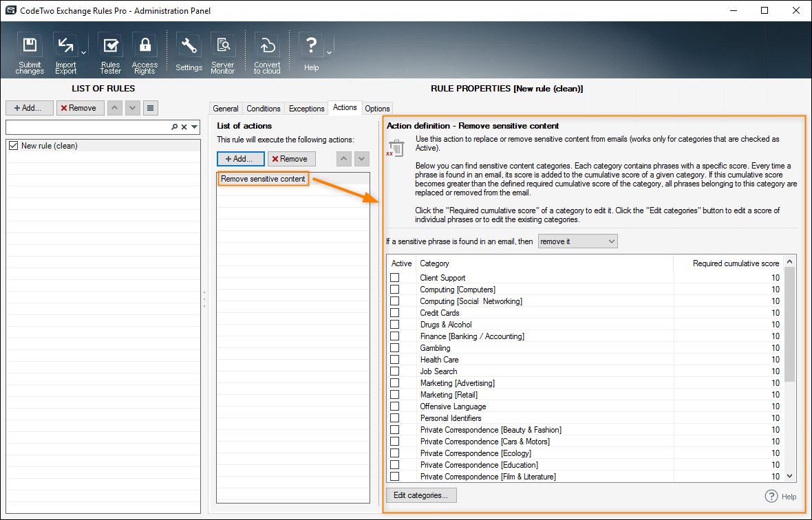Screen dimensions: 812x520
Task: Edit required score of Marketing [Retail]
Action: [776, 395]
